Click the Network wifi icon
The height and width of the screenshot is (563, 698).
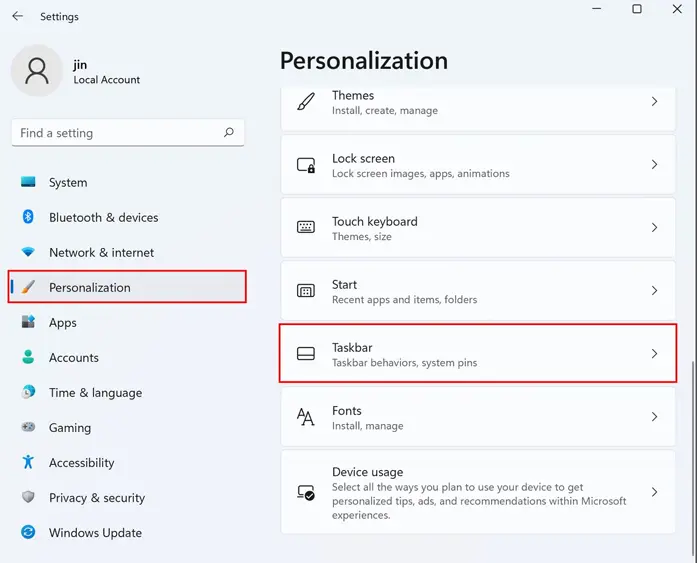click(x=28, y=252)
